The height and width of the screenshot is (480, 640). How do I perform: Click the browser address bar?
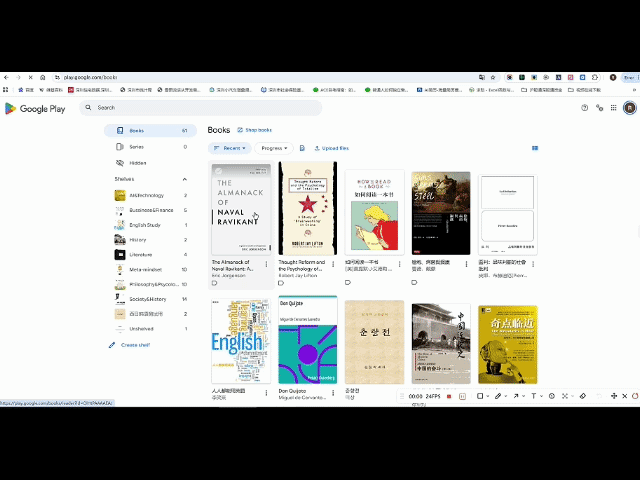click(x=269, y=77)
